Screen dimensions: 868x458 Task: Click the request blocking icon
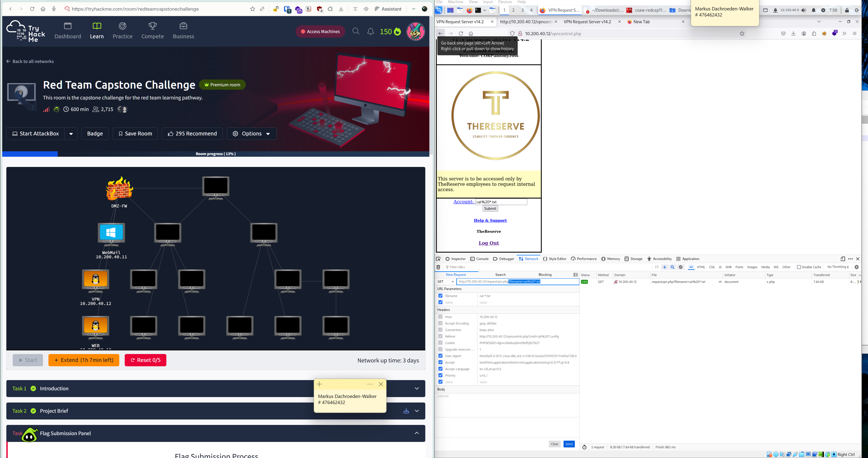pos(681,267)
